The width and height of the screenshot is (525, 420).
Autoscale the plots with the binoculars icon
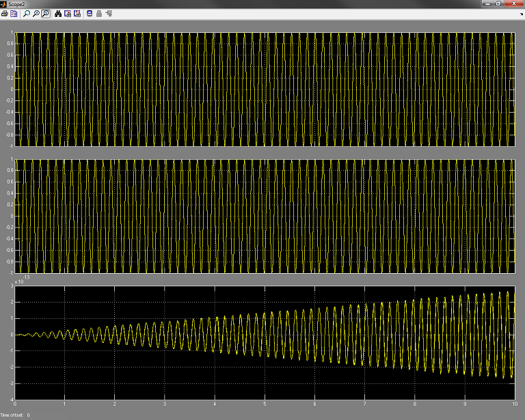(58, 14)
